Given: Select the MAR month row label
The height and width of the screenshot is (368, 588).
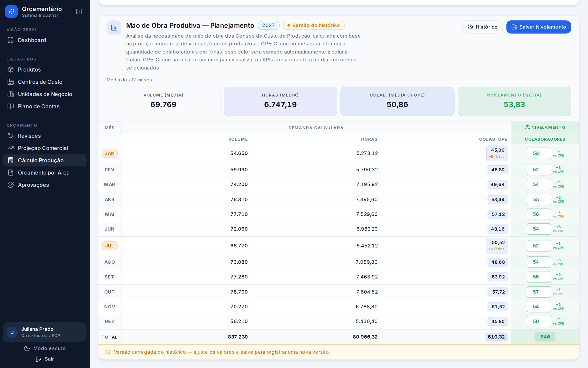Looking at the screenshot, I should [109, 185].
